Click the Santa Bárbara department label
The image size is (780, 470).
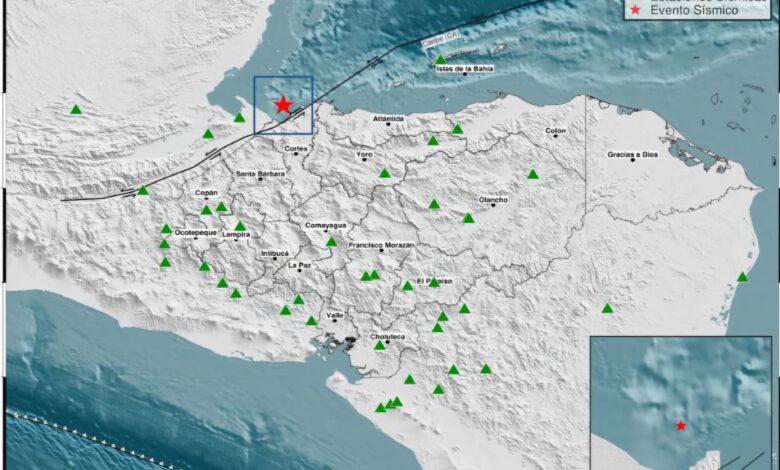click(x=260, y=174)
